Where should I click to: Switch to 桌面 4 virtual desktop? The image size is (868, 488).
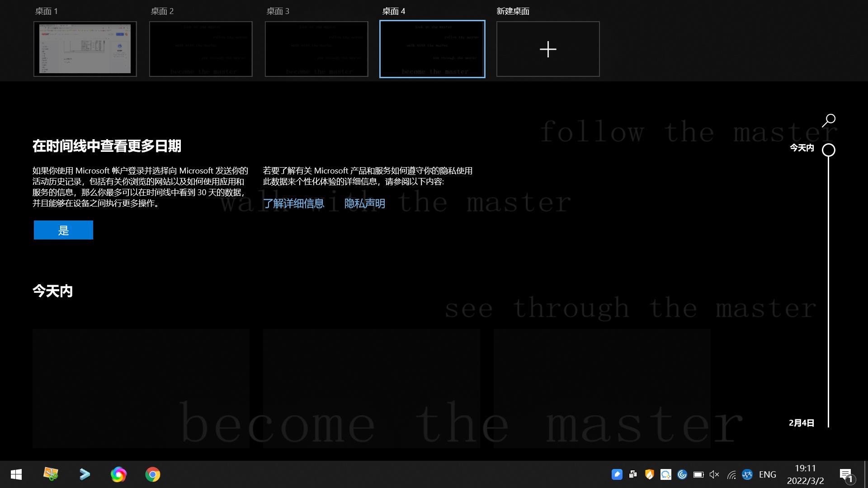pyautogui.click(x=432, y=48)
